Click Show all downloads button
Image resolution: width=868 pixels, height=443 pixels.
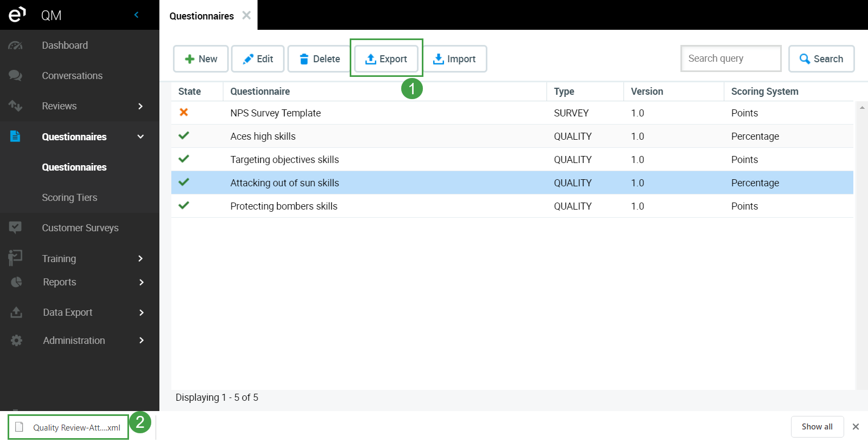[816, 427]
